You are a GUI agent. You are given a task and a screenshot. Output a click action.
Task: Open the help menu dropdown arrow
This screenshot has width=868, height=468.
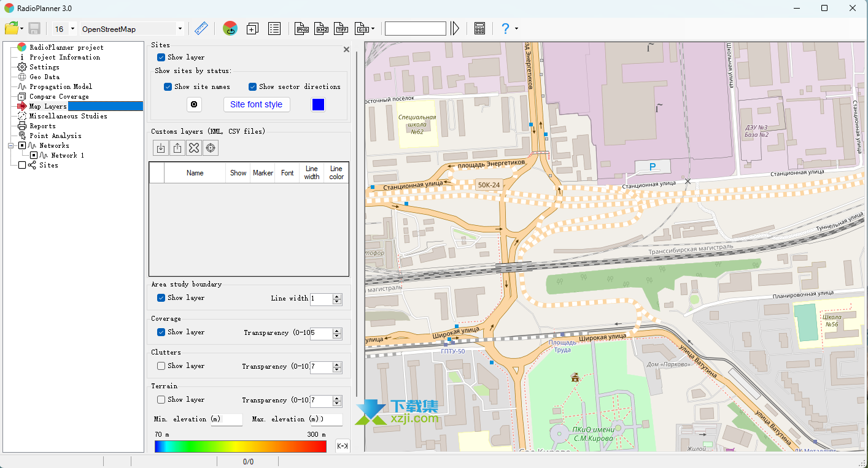pyautogui.click(x=516, y=29)
